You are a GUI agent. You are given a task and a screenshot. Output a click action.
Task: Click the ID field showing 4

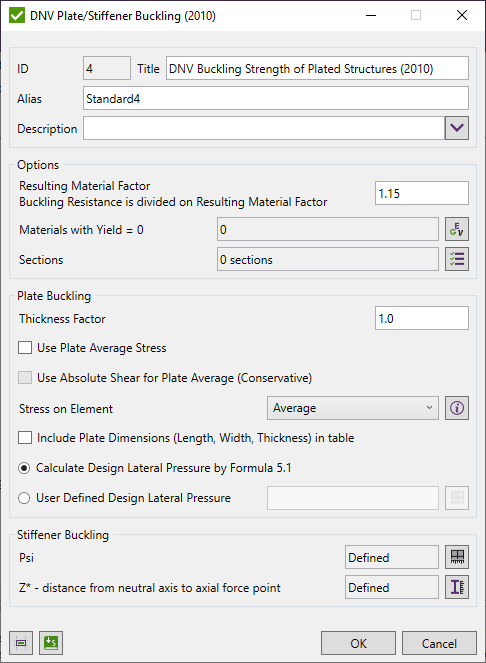107,68
